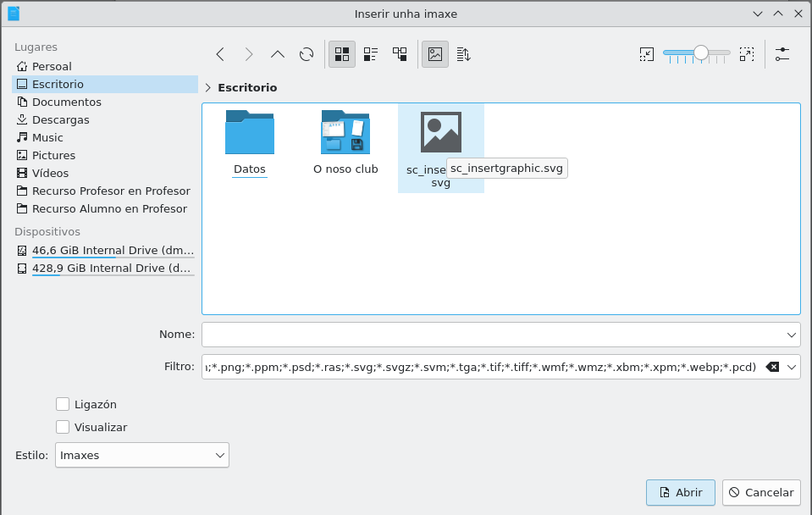Enable the Ligazón checkbox
Screen dimensions: 812x515
63,404
